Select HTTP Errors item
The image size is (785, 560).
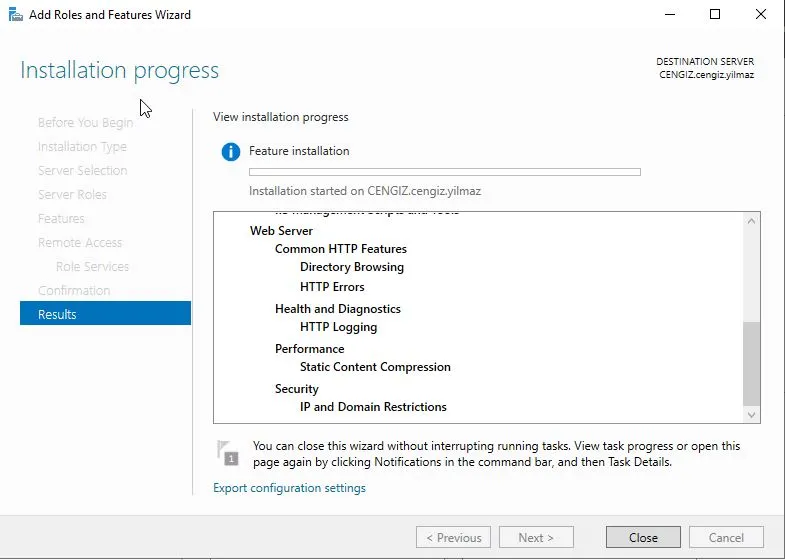[x=332, y=287]
